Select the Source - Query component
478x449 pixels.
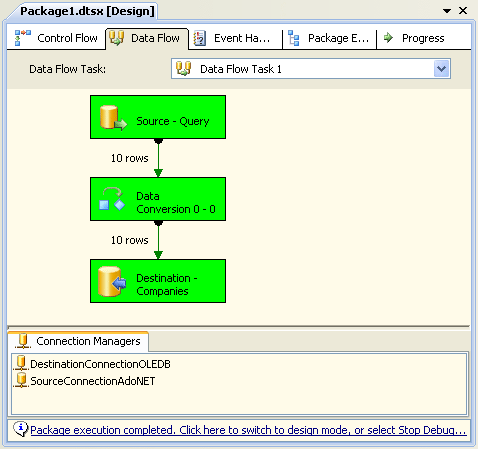click(x=158, y=117)
